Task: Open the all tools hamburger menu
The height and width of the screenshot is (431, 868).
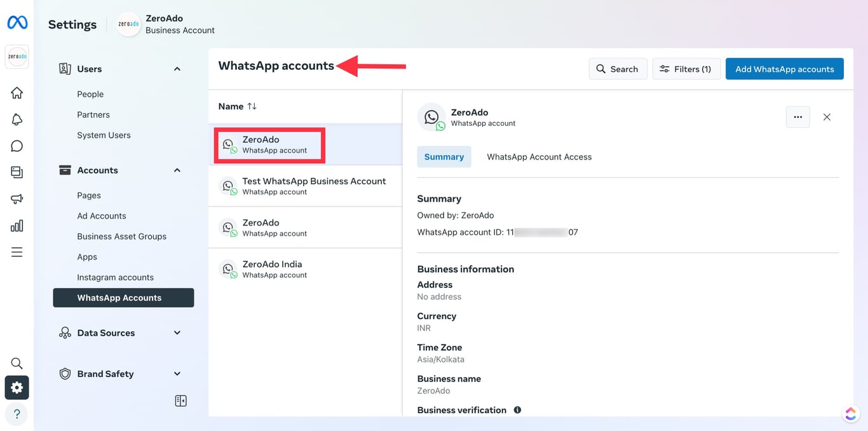Action: tap(17, 252)
